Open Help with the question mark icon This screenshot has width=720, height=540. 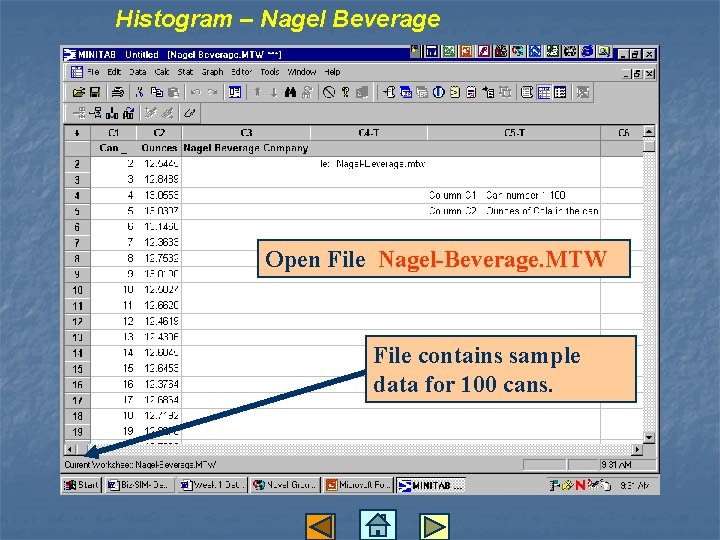[x=346, y=92]
